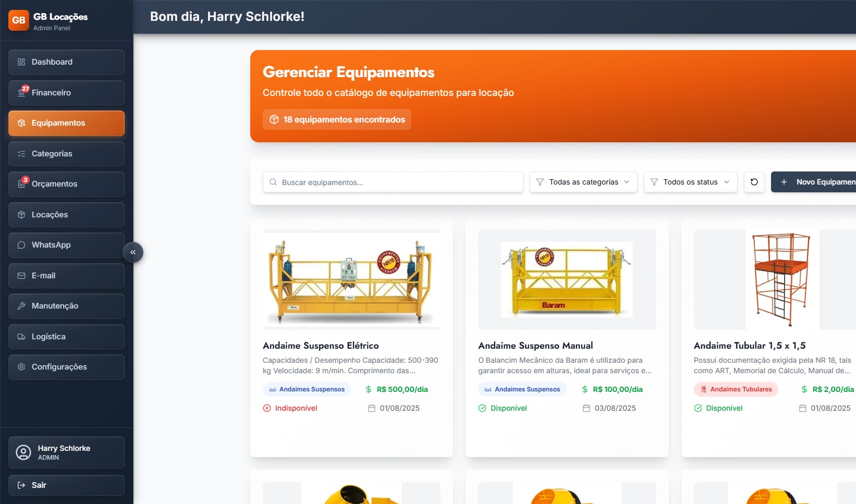Open the Dashboard menu item
Screen dimensions: 856x504
66,62
